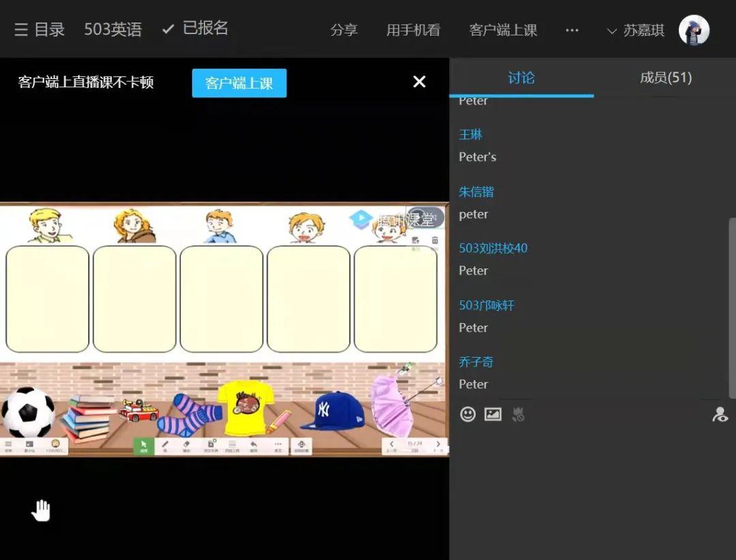736x560 pixels.
Task: Select 用手机看 option
Action: [x=413, y=30]
